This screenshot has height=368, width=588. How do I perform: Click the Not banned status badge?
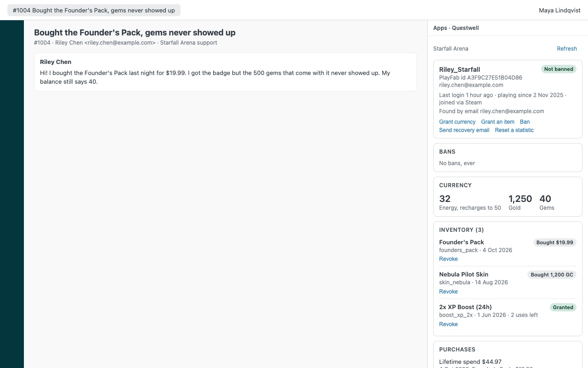[559, 69]
